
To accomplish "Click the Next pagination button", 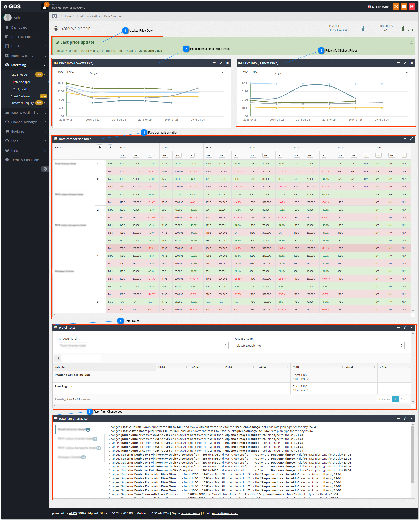I will pyautogui.click(x=403, y=399).
